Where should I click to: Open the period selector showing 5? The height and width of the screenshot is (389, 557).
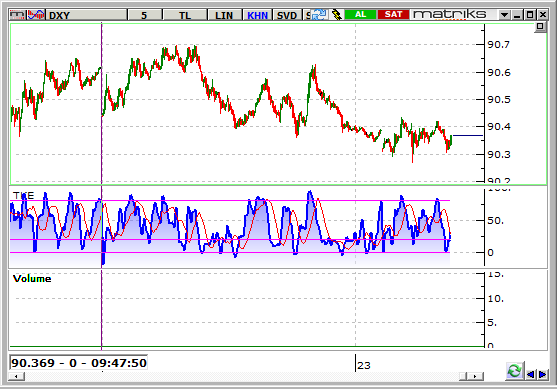[144, 15]
